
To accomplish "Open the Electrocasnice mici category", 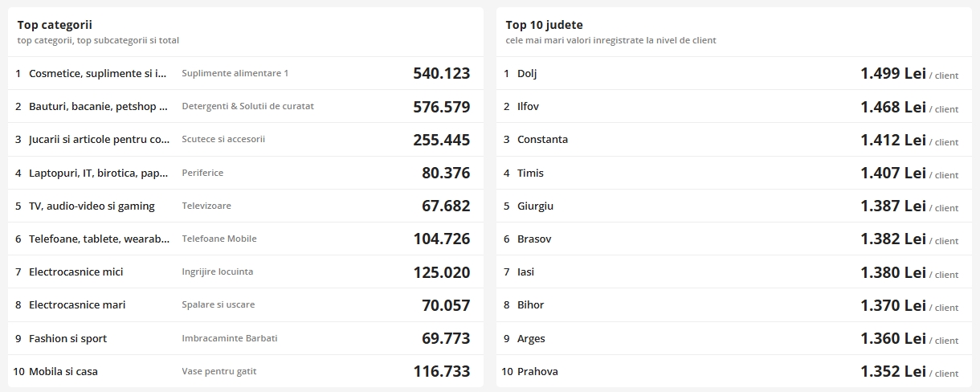I will click(76, 272).
